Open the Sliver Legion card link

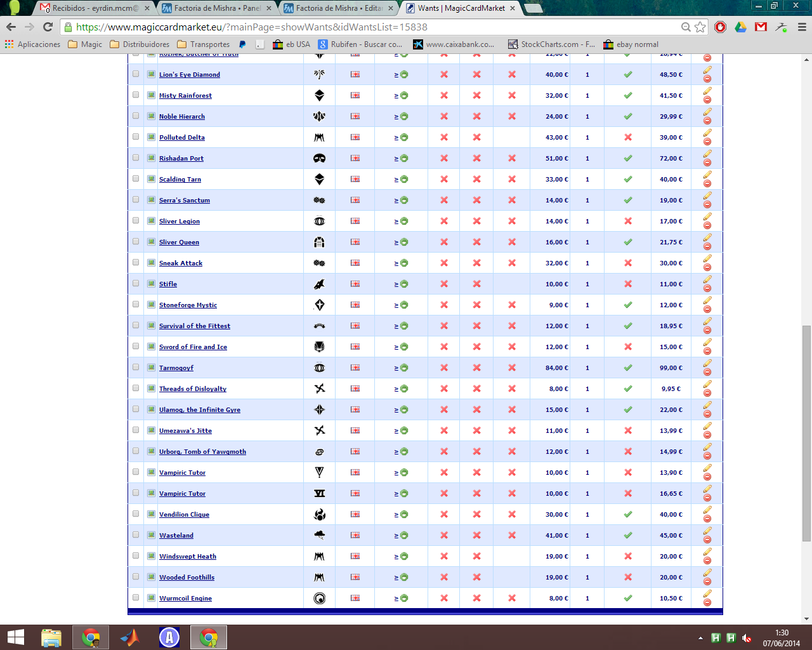pyautogui.click(x=180, y=222)
